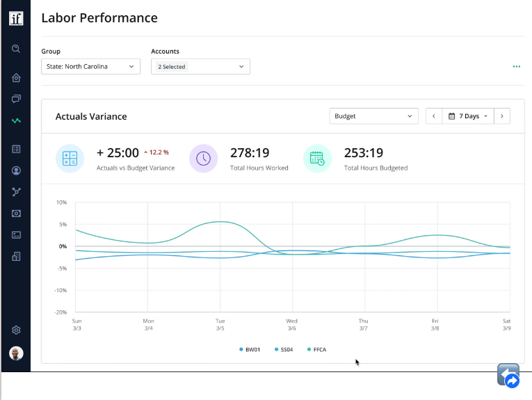This screenshot has width=532, height=400.
Task: Open the Accounts '2 Selected' dropdown
Action: click(200, 67)
